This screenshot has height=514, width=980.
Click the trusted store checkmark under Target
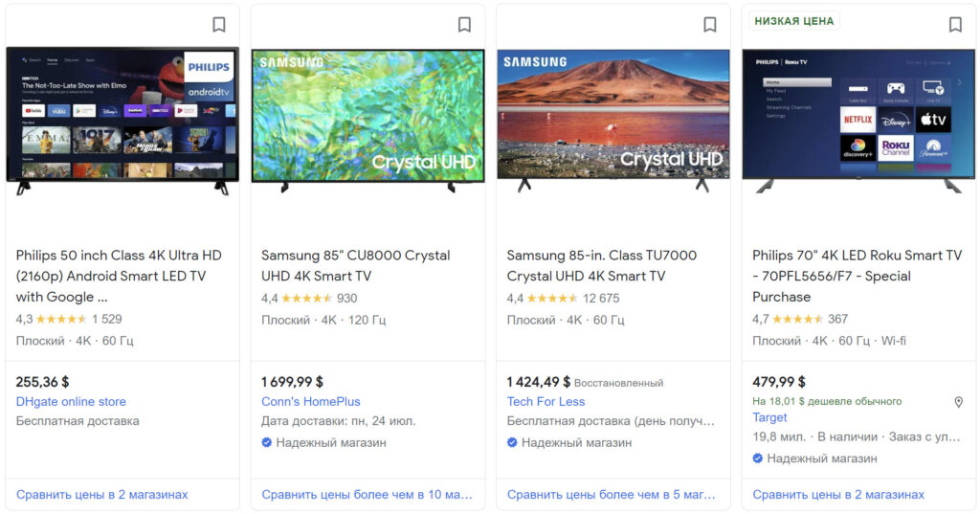click(x=758, y=458)
